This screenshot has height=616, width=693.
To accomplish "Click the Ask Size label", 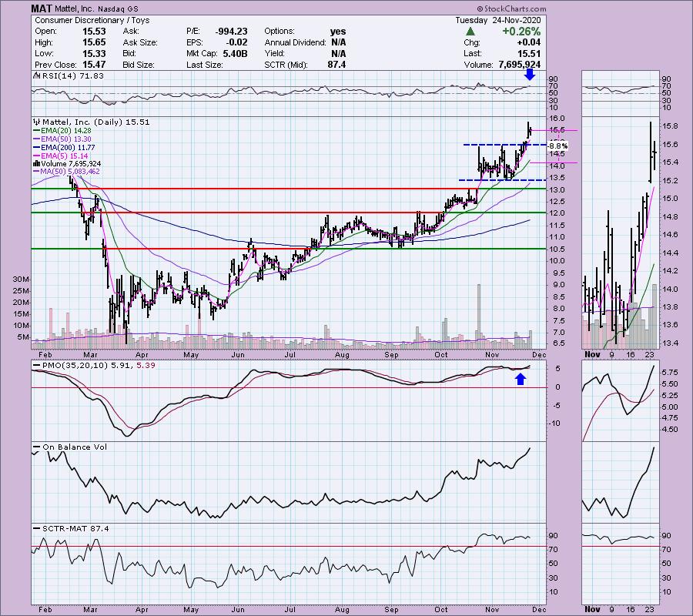I will click(140, 42).
